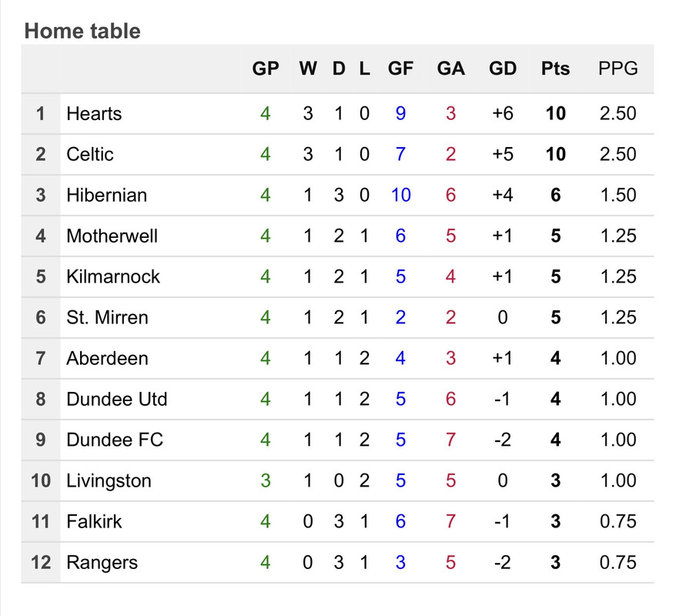Viewport: 676px width, 616px height.
Task: Click St. Mirren team name
Action: [107, 318]
